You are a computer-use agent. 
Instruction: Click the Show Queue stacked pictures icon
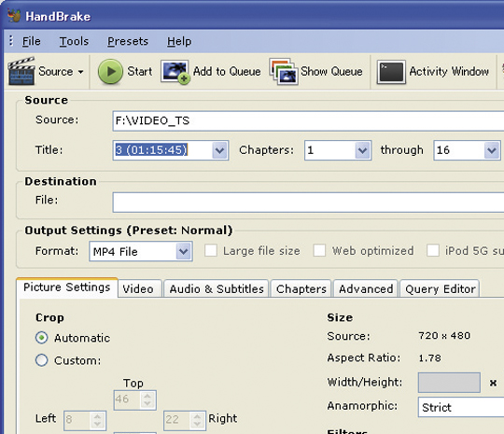click(x=284, y=71)
